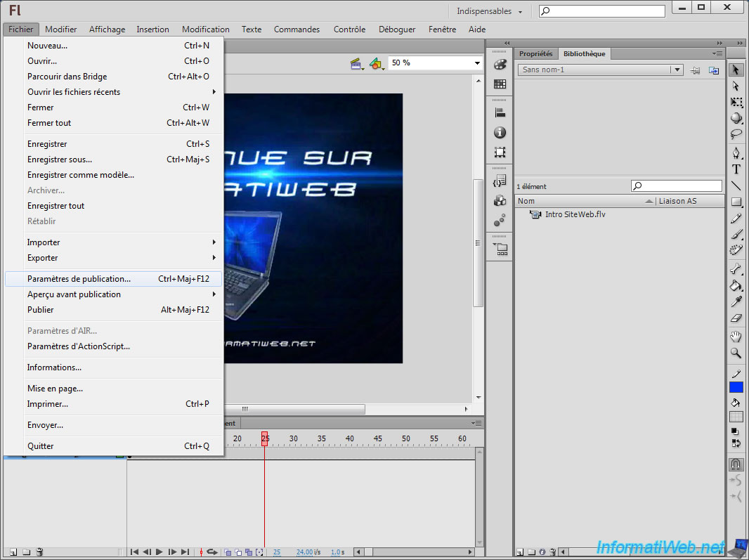Pin the current library
This screenshot has width=749, height=560.
(x=696, y=70)
